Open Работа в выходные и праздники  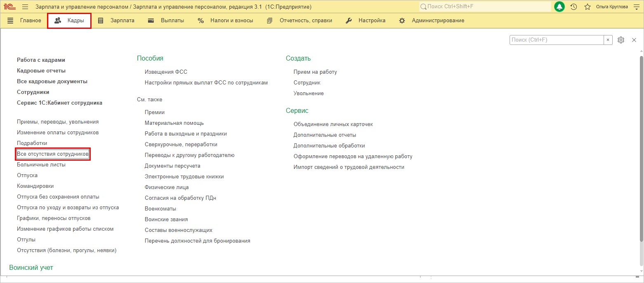(186, 134)
